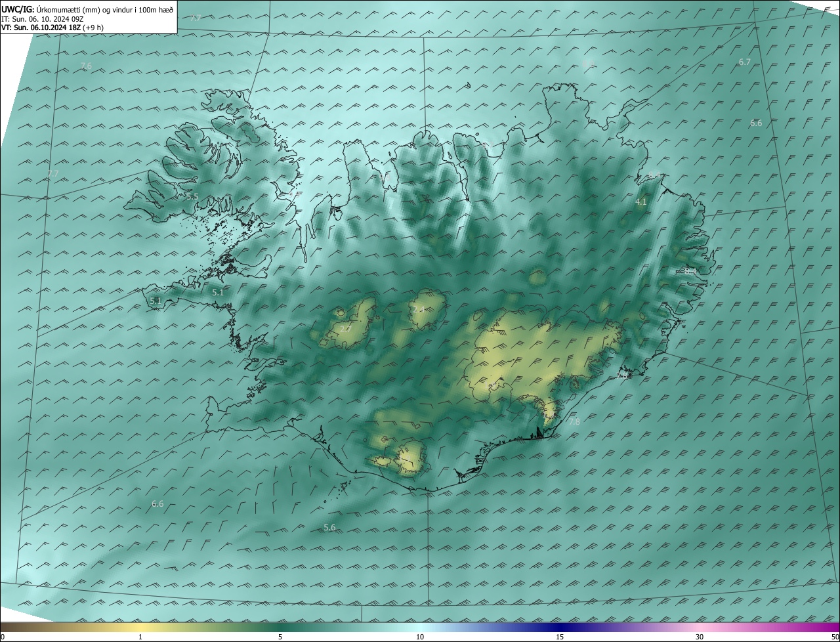Viewport: 840px width, 642px height.
Task: Click the color scale tick label 1
Action: tap(140, 637)
